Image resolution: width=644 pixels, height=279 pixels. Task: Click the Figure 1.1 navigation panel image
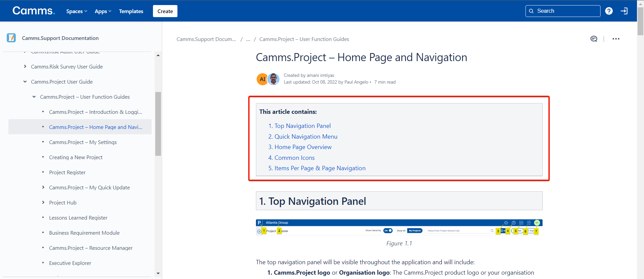click(399, 227)
